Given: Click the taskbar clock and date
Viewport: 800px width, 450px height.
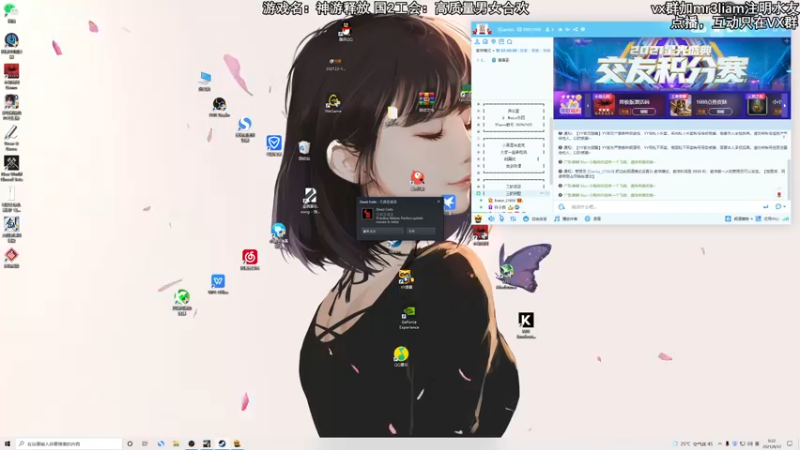Looking at the screenshot, I should pos(771,443).
